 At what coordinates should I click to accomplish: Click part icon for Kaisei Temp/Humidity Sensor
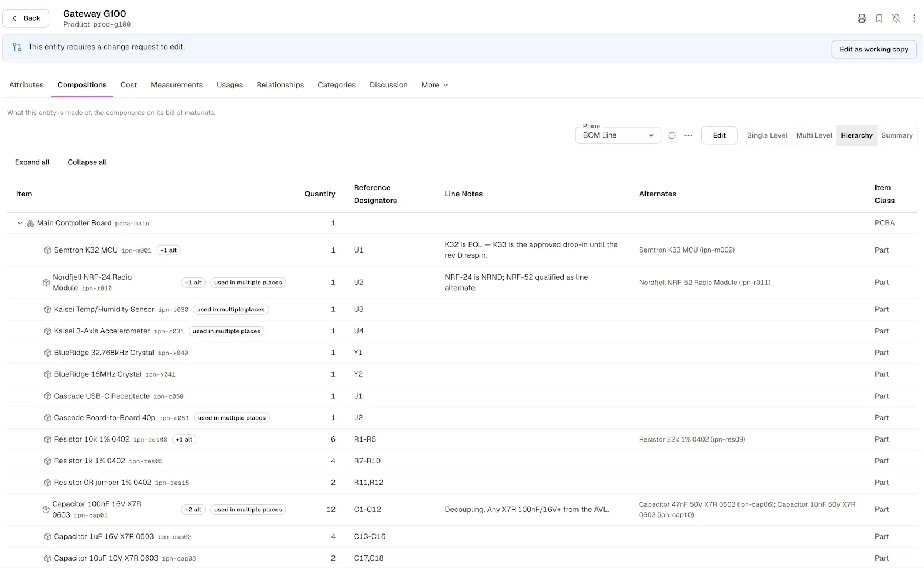[x=48, y=310]
